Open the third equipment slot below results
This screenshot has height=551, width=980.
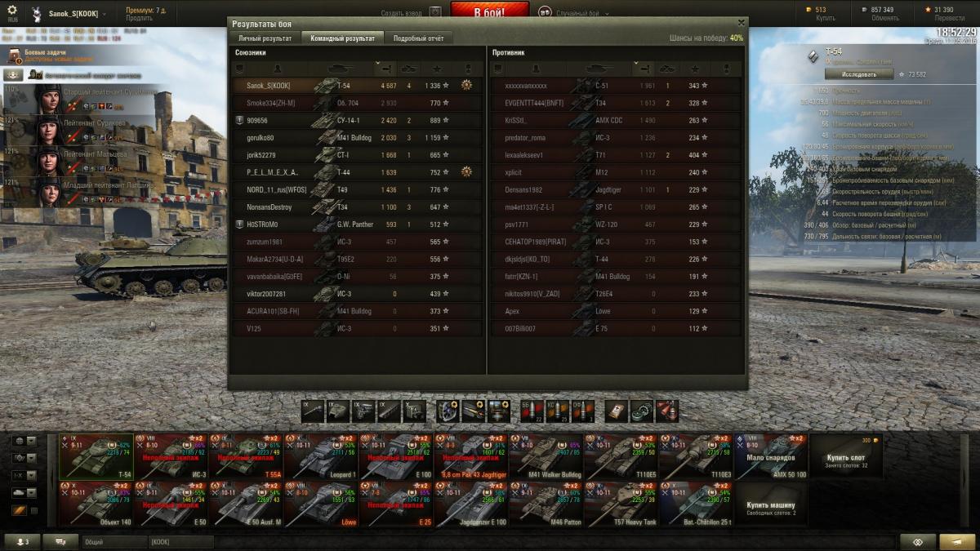point(499,411)
